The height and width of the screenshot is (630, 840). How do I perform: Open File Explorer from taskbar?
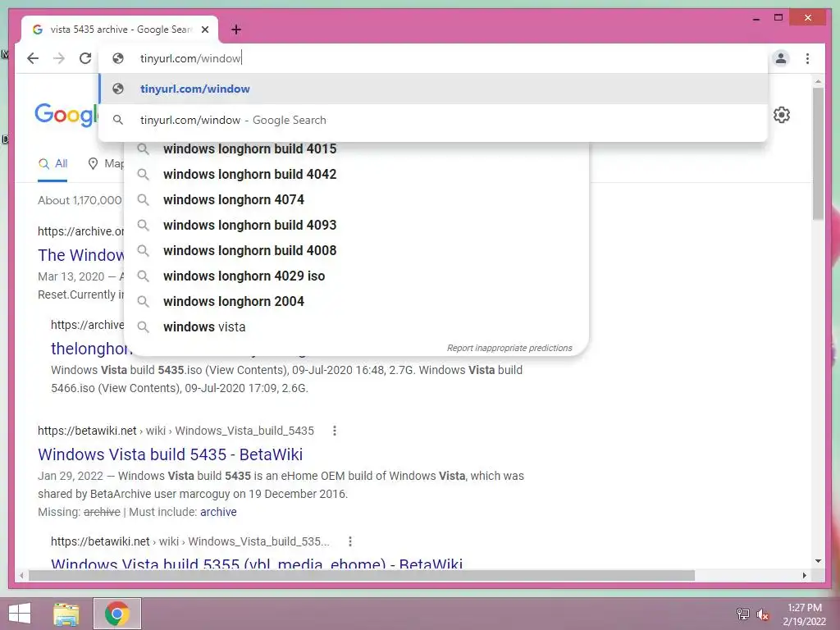[x=66, y=614]
